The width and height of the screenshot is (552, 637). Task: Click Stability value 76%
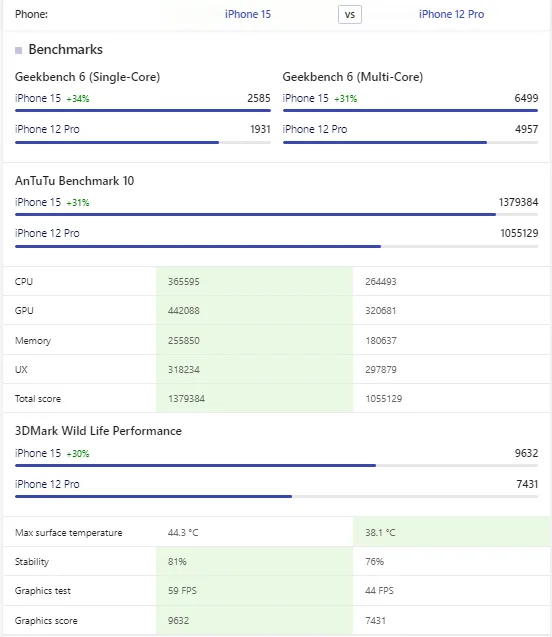(374, 562)
